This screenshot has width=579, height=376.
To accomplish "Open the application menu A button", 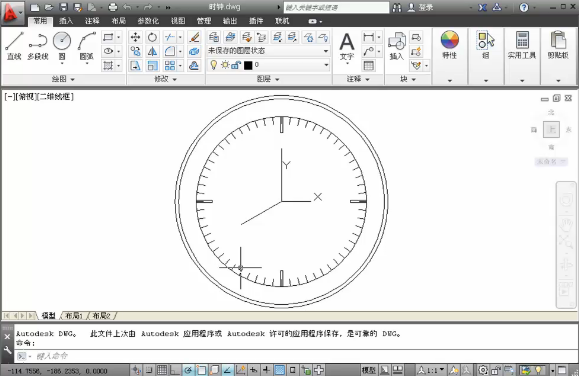I will tap(12, 13).
